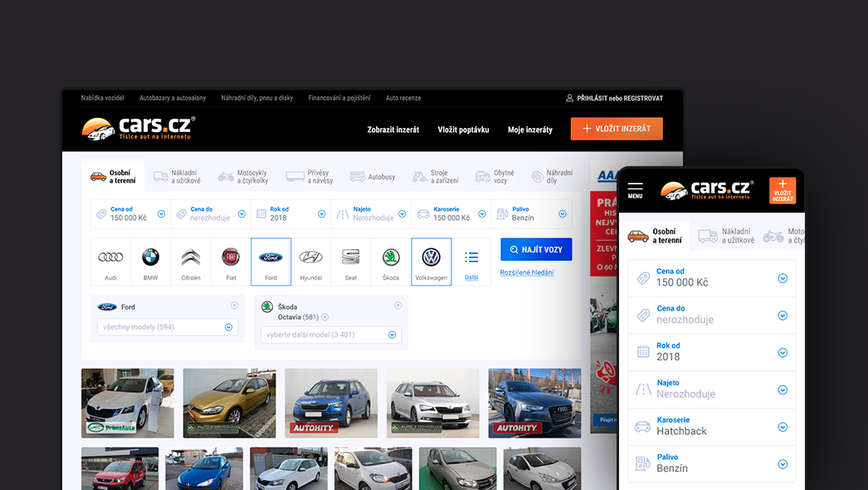
Task: Open Náhradní díly, pneu a disky menu item
Action: (x=257, y=98)
